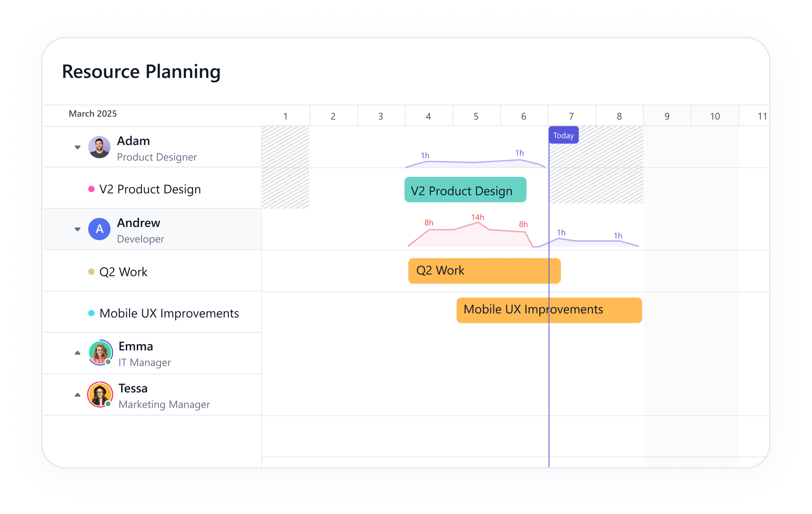
Task: Select the Mobile UX Improvements task bar
Action: click(549, 310)
